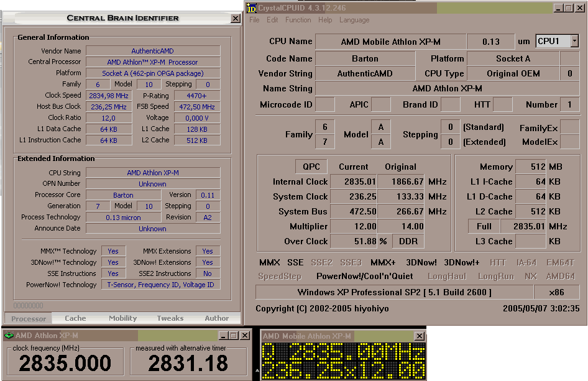Close the yellow LED clock display window

click(x=419, y=336)
